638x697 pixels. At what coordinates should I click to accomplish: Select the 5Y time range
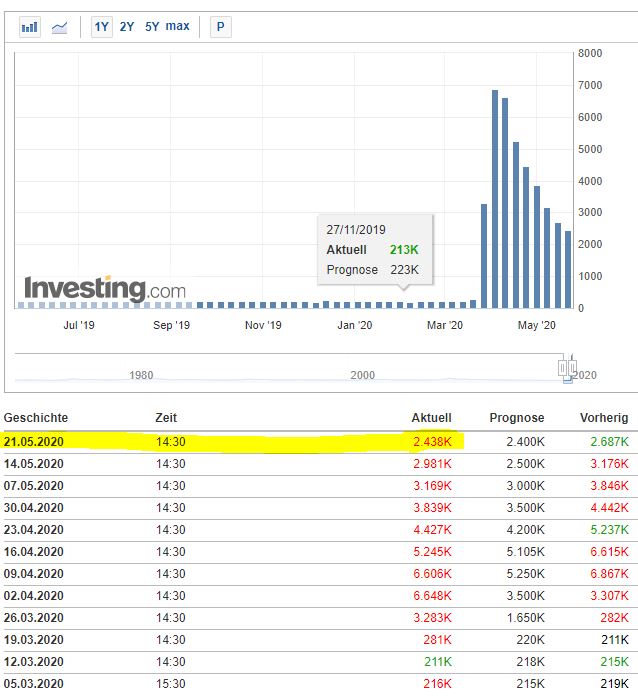click(x=152, y=27)
